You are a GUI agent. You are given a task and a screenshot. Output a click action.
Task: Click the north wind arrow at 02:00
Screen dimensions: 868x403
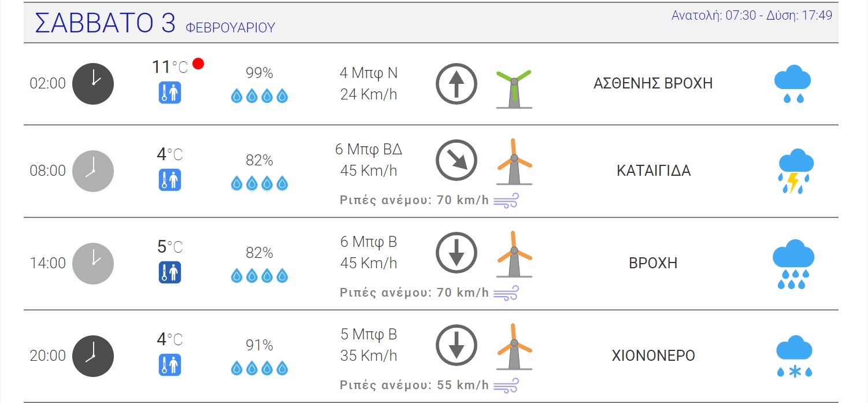[x=457, y=84]
